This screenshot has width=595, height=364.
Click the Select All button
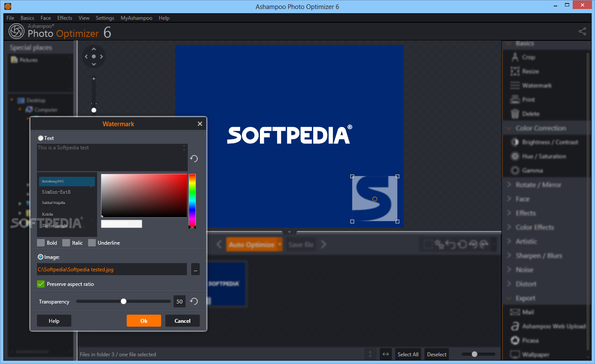point(408,354)
